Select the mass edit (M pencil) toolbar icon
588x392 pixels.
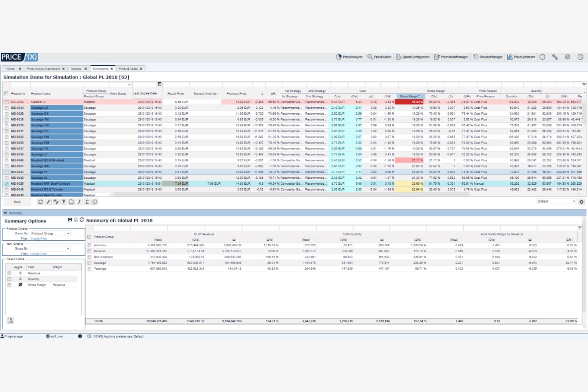click(x=56, y=202)
